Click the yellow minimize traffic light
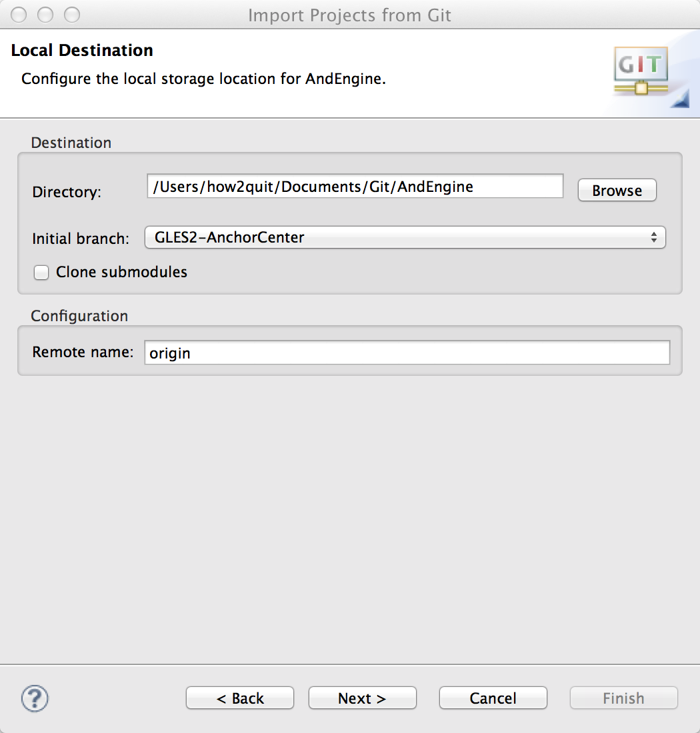Image resolution: width=700 pixels, height=733 pixels. (x=45, y=15)
